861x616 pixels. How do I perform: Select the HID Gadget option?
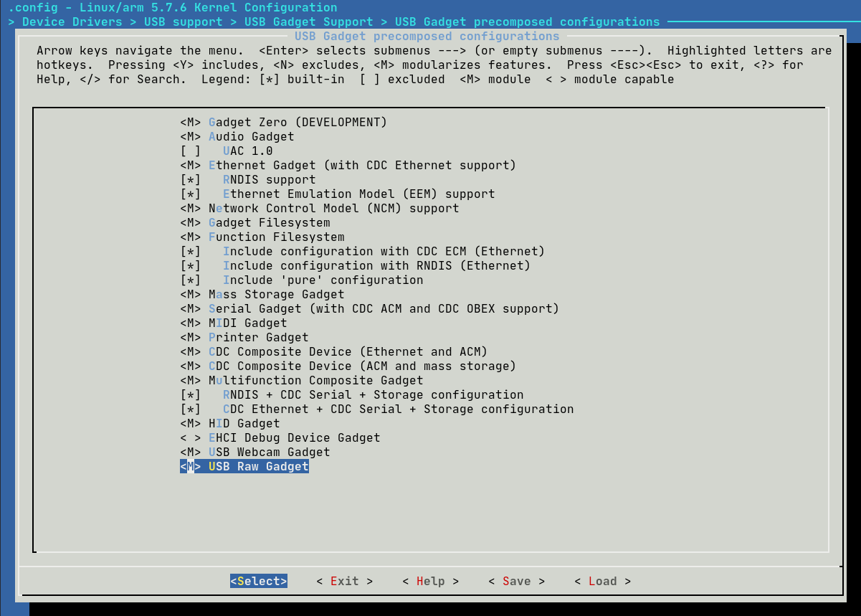(244, 423)
